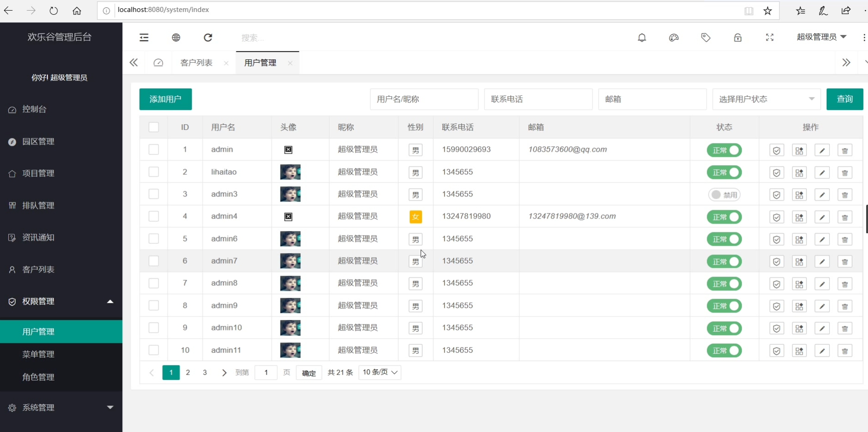Click the browser home button
The width and height of the screenshot is (868, 432).
click(77, 11)
